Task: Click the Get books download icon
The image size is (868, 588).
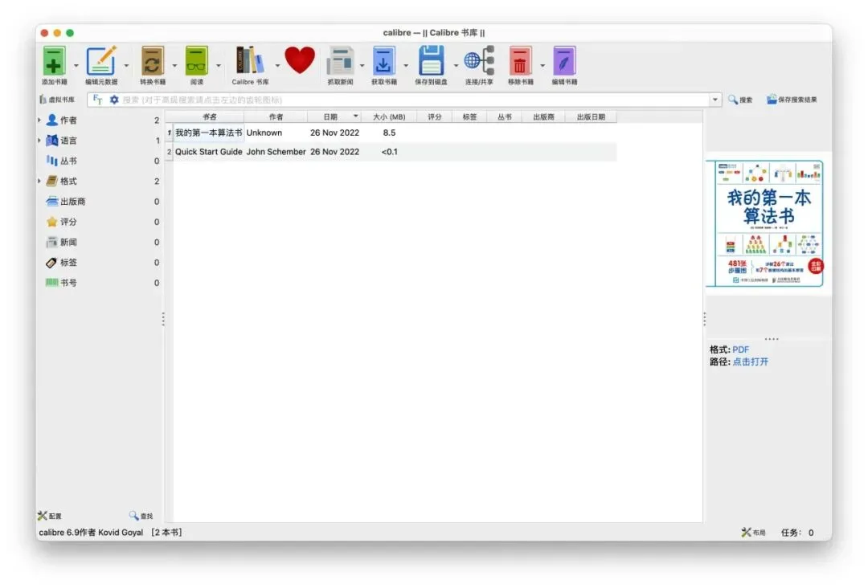Action: click(383, 61)
